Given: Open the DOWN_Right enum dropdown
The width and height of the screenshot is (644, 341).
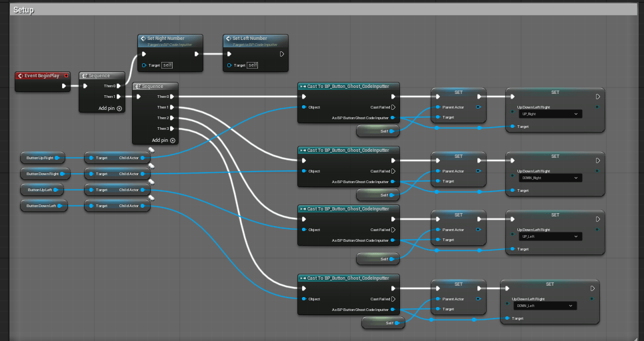Looking at the screenshot, I should tap(549, 178).
